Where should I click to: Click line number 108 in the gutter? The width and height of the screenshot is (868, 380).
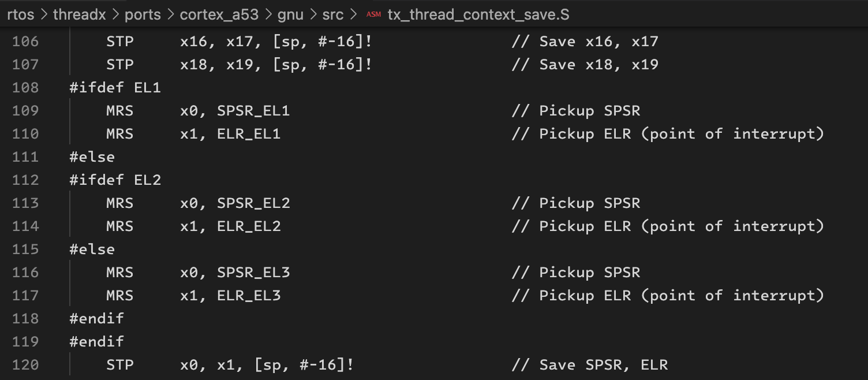[25, 88]
